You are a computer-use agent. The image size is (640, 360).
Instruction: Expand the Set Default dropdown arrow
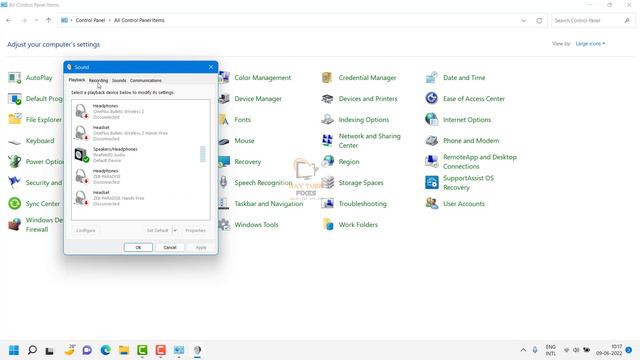[175, 231]
